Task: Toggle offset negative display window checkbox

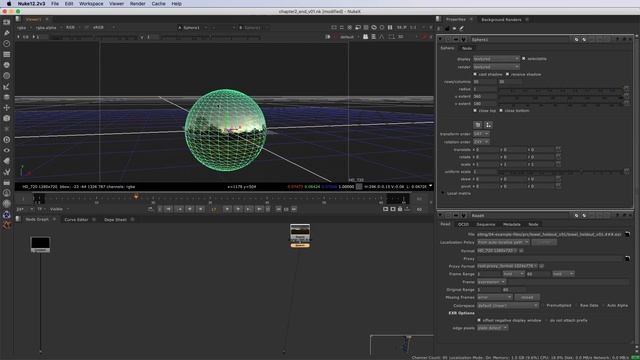Action: [479, 320]
